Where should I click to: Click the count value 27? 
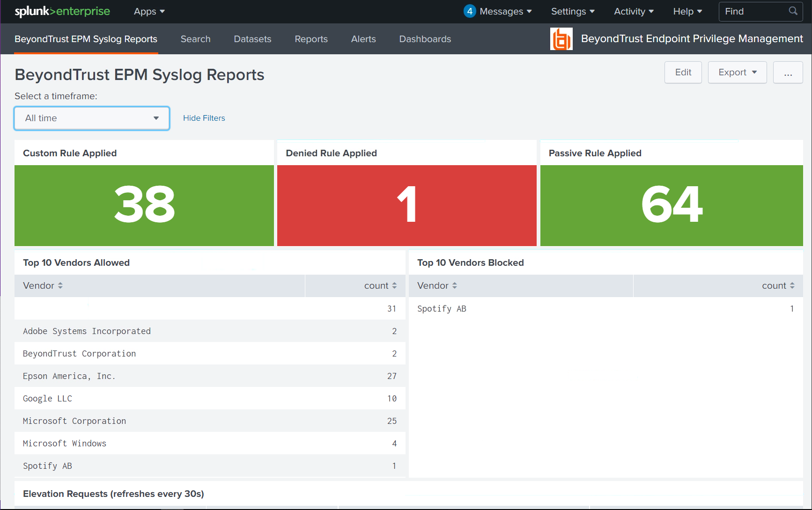pos(391,376)
